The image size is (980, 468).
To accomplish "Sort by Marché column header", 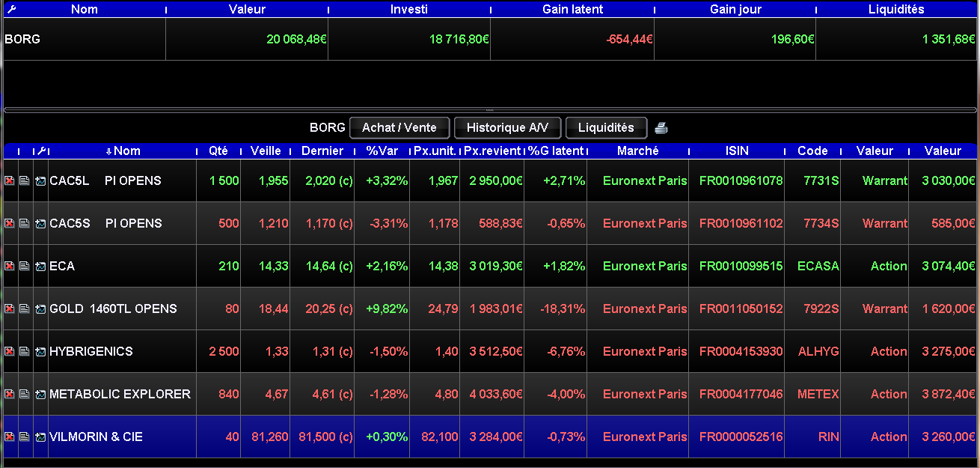I will pos(638,151).
